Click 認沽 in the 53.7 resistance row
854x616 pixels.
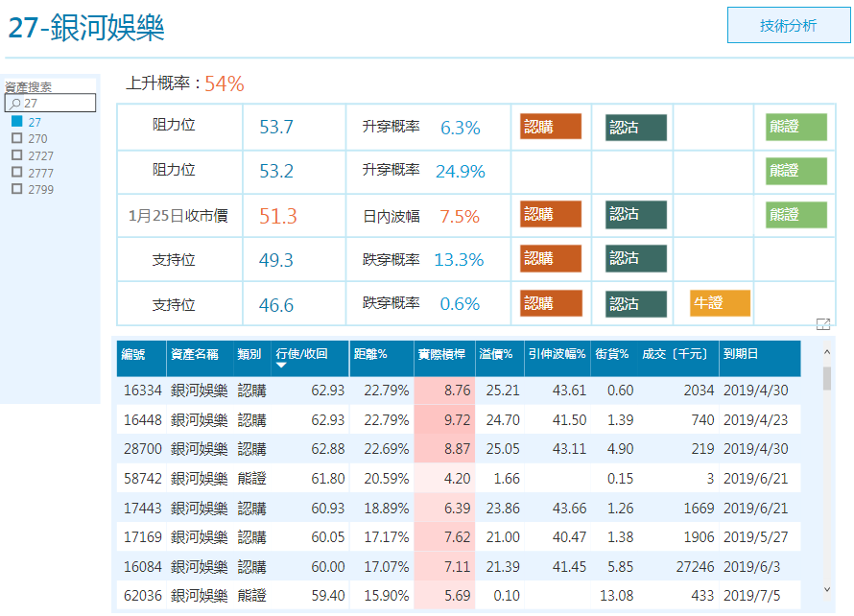click(x=635, y=128)
